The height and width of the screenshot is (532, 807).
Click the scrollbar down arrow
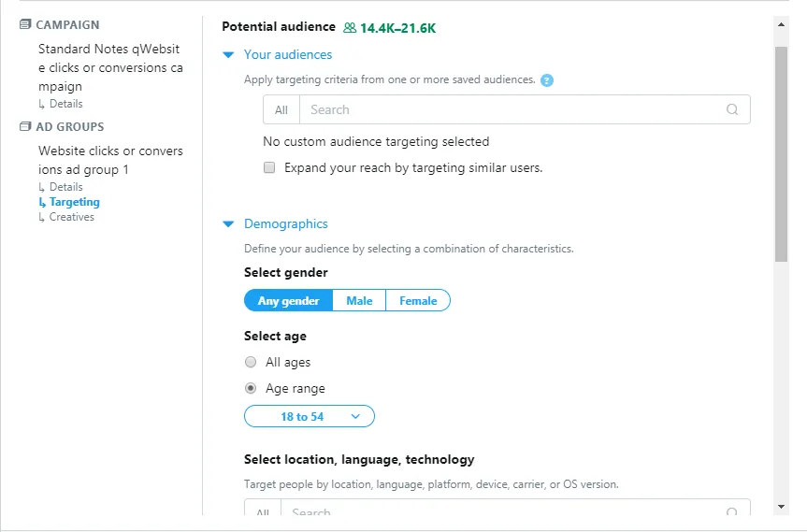(x=781, y=507)
